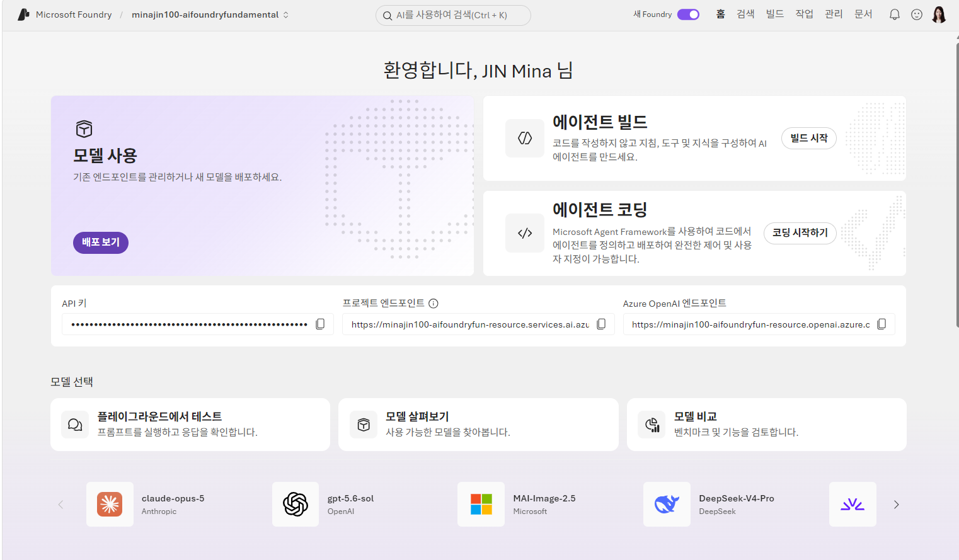Click the 에이전트 빌드 heading
The height and width of the screenshot is (560, 959).
coord(600,122)
